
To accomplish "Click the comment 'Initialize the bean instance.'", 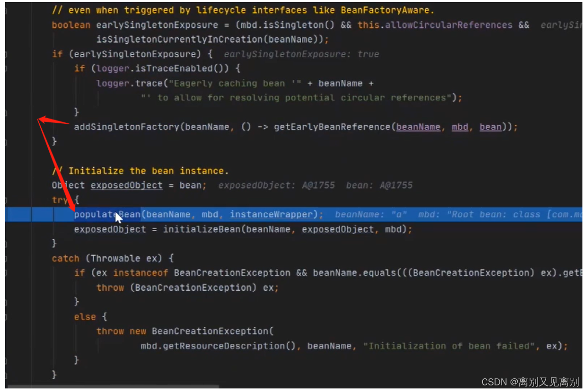I will point(140,171).
